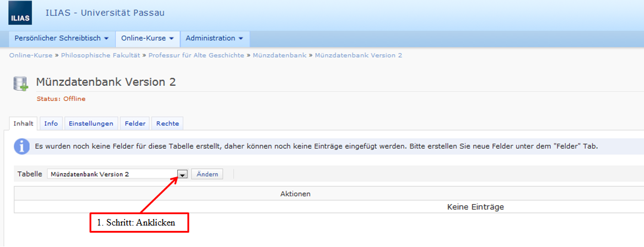Open the Info tab
644x247 pixels.
[x=51, y=123]
